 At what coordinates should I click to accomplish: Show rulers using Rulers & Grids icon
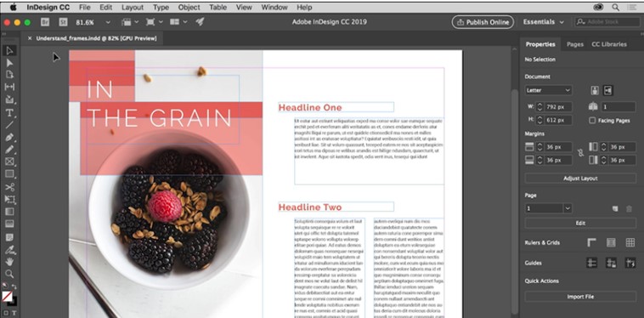(x=592, y=242)
